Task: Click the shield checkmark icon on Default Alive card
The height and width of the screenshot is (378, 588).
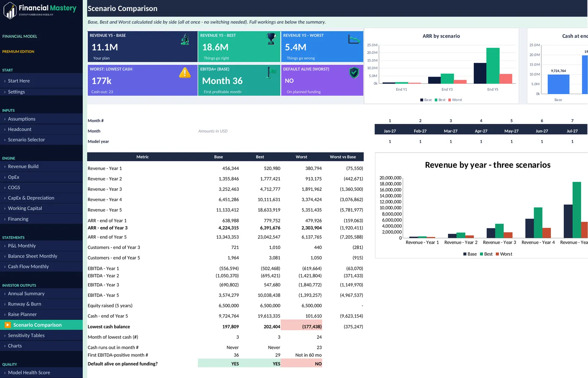Action: (354, 72)
